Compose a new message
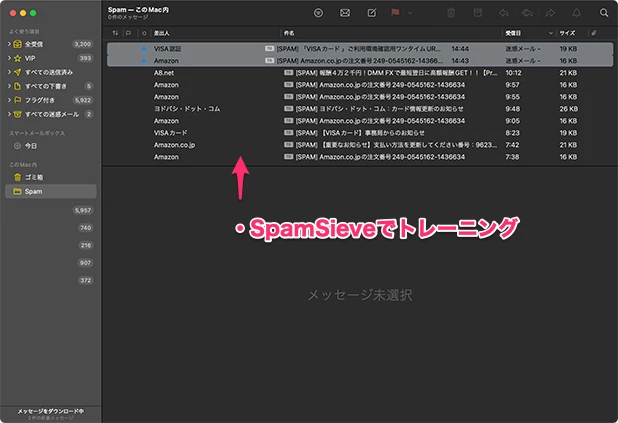618x423 pixels. pyautogui.click(x=372, y=13)
